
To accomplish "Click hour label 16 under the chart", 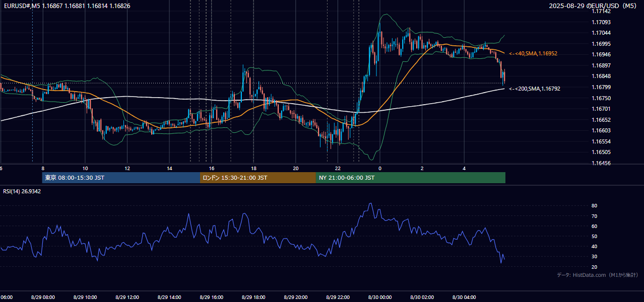I will [x=212, y=168].
